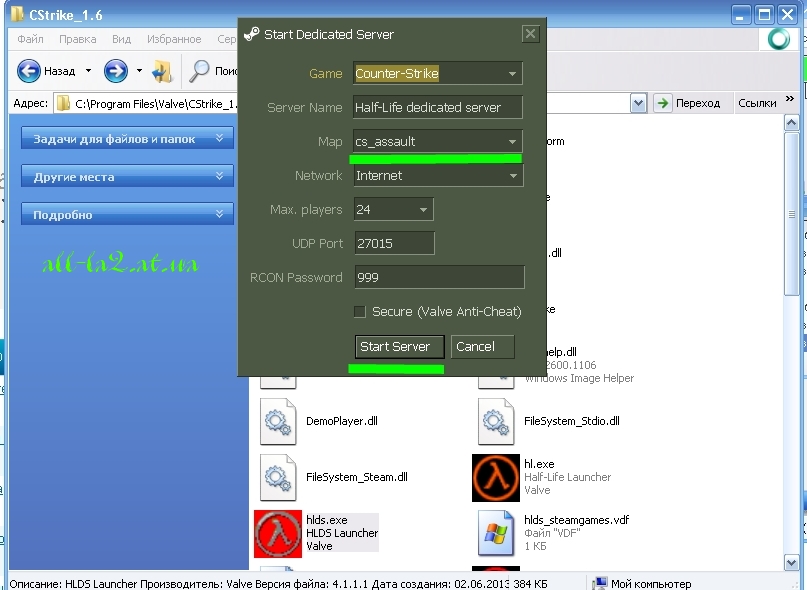Select the FileSystem_Stdio.dll file icon
The height and width of the screenshot is (590, 807).
[496, 422]
